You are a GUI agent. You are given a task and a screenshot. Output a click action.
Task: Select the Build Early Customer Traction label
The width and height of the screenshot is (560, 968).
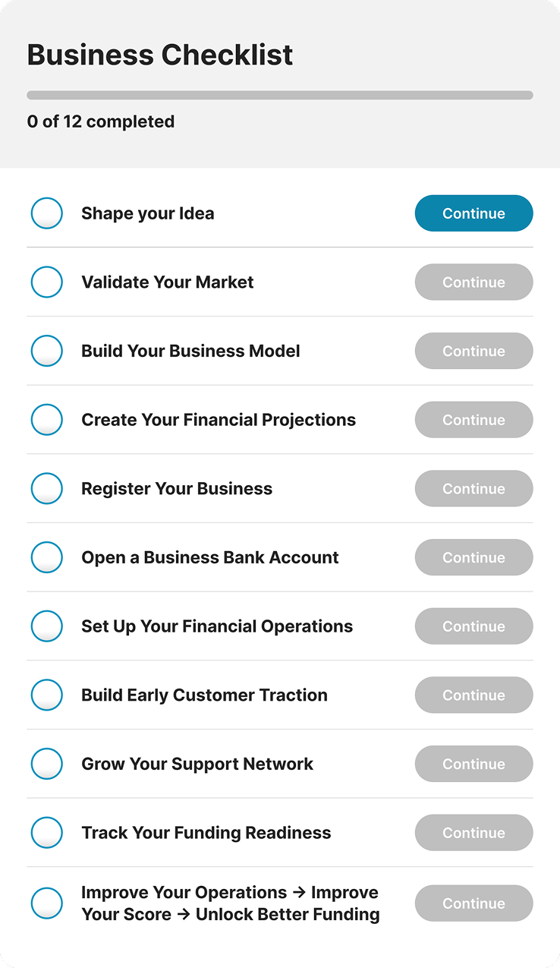click(x=204, y=695)
